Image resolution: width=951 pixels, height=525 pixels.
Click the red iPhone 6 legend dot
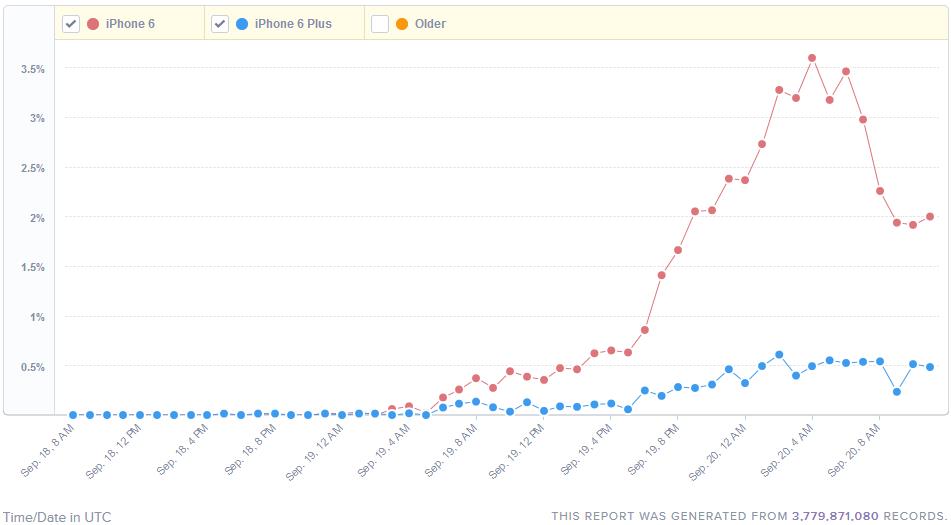click(93, 24)
